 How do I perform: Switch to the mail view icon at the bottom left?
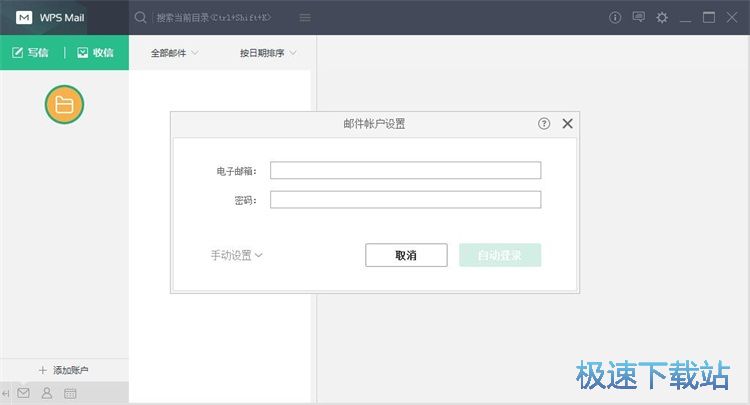(x=23, y=394)
